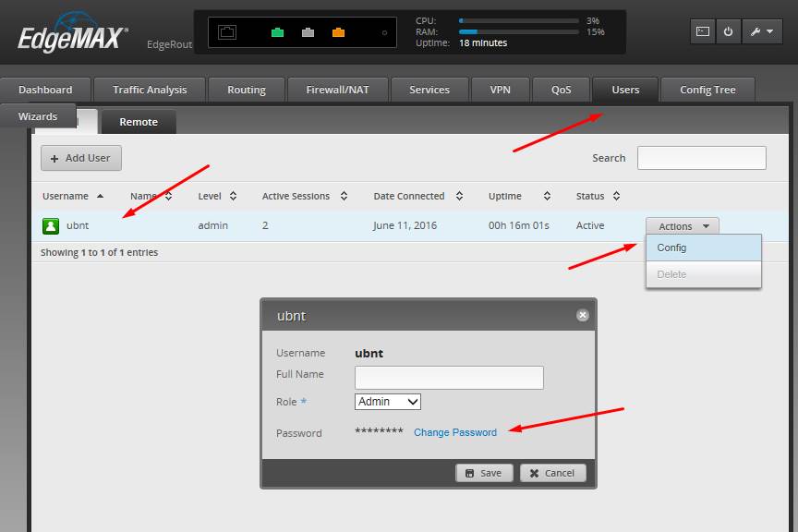Image resolution: width=798 pixels, height=532 pixels.
Task: Expand the Actions dropdown for ubnt
Action: (x=682, y=226)
